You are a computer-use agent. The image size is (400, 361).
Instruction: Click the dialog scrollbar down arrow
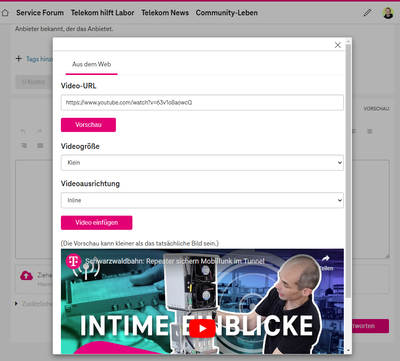[x=349, y=350]
